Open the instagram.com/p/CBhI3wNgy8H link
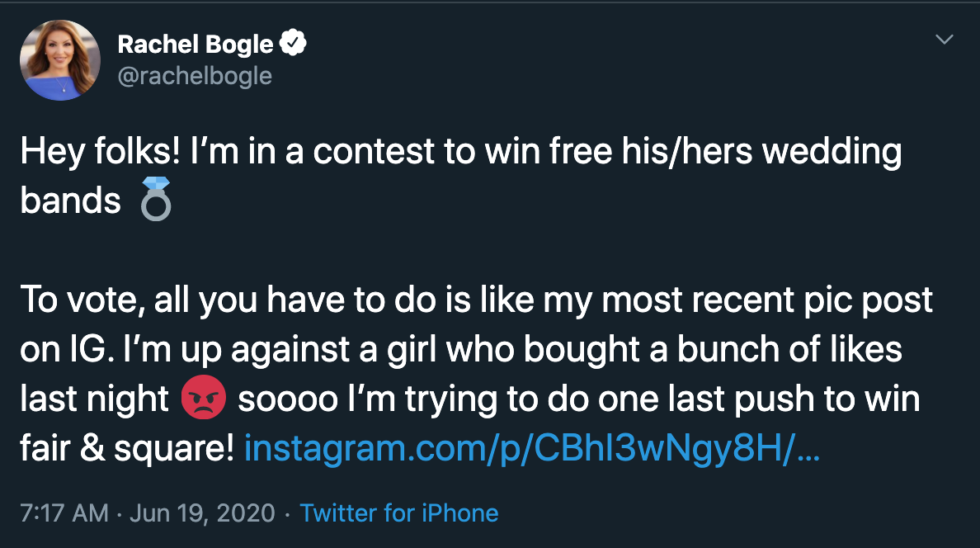 (532, 448)
